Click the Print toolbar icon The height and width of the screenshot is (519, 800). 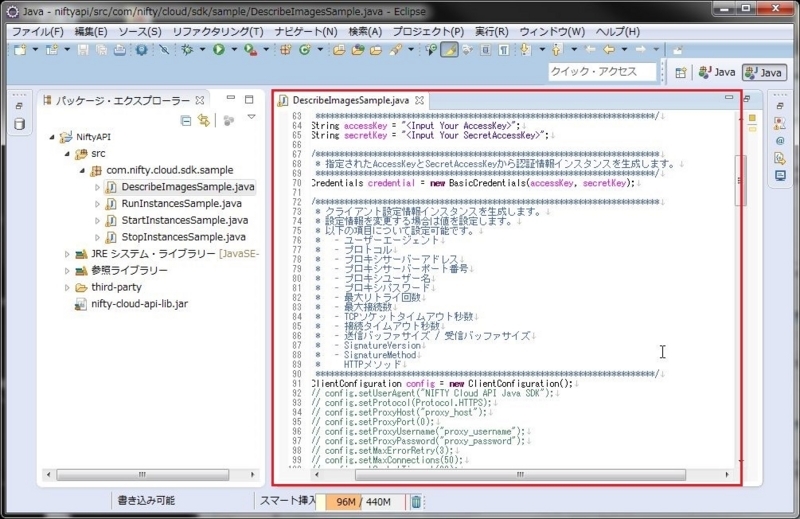[x=119, y=50]
